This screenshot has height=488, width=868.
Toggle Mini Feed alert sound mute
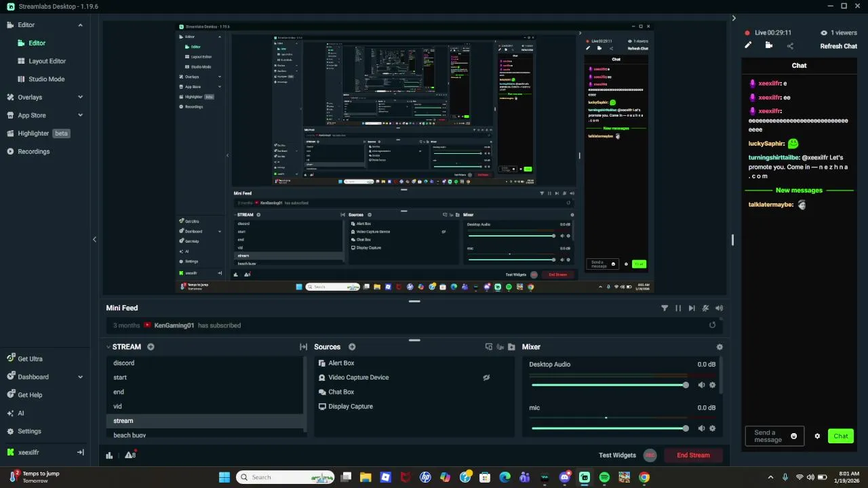point(719,308)
